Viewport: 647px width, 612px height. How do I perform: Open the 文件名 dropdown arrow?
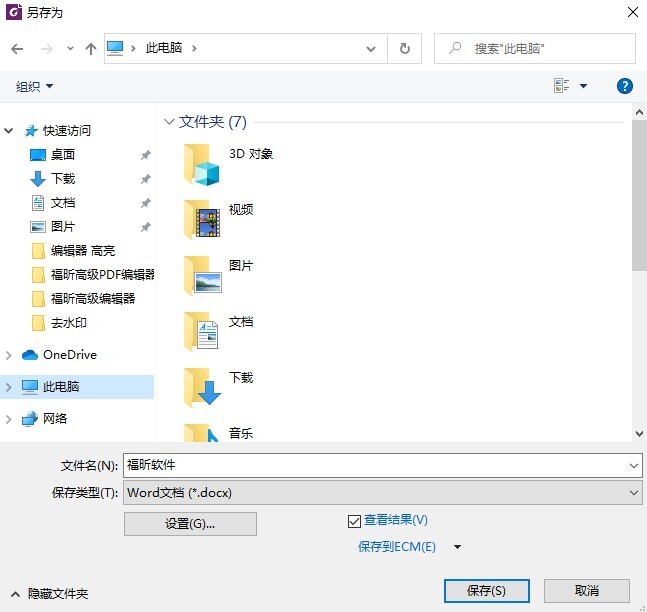634,465
